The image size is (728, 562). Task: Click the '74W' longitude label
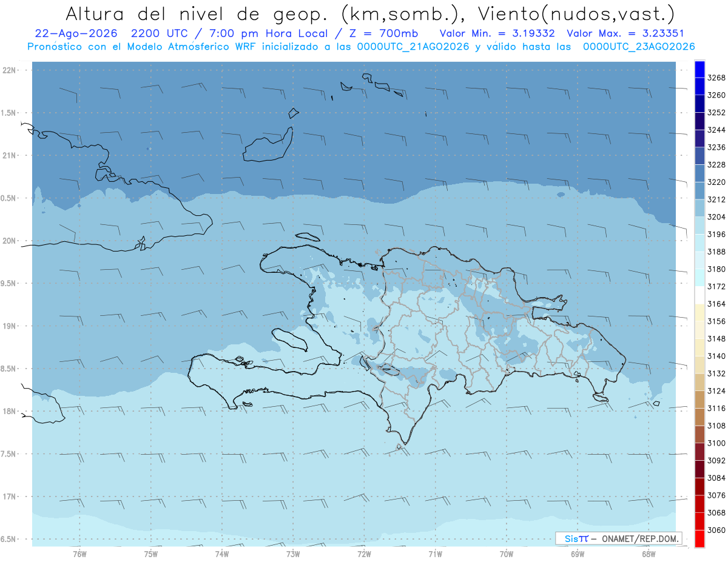[x=221, y=554]
